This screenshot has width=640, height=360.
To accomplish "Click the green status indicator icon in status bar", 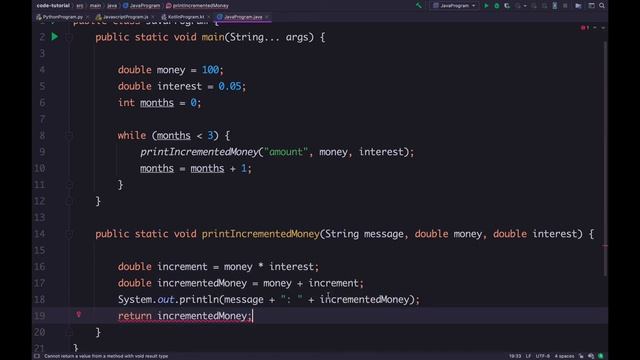I will (600, 356).
